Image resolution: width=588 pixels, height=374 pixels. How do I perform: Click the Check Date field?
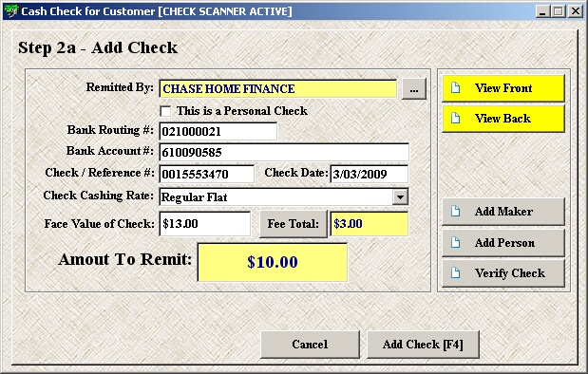369,174
